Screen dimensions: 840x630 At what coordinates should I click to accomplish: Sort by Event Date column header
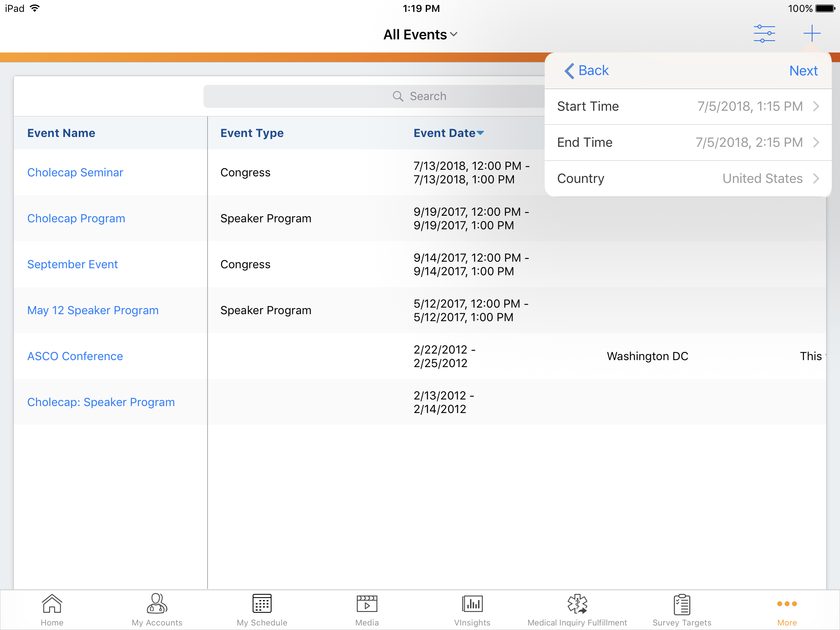[x=448, y=133]
